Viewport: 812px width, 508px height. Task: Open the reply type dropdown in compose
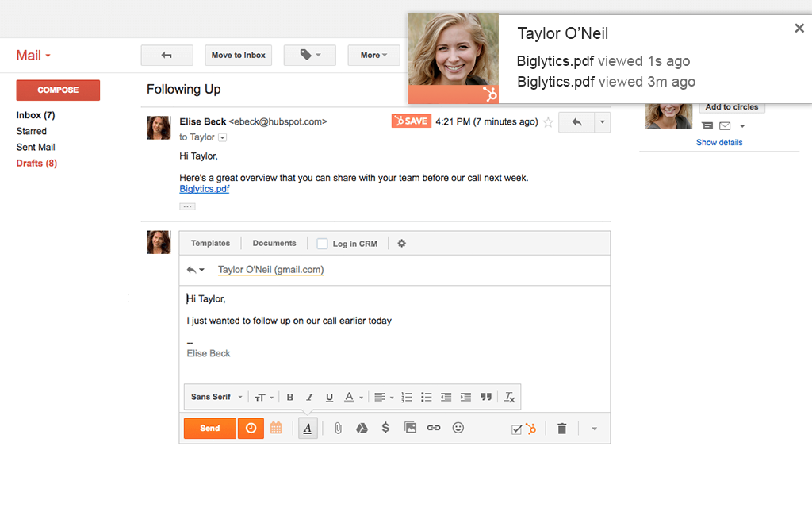click(x=196, y=270)
